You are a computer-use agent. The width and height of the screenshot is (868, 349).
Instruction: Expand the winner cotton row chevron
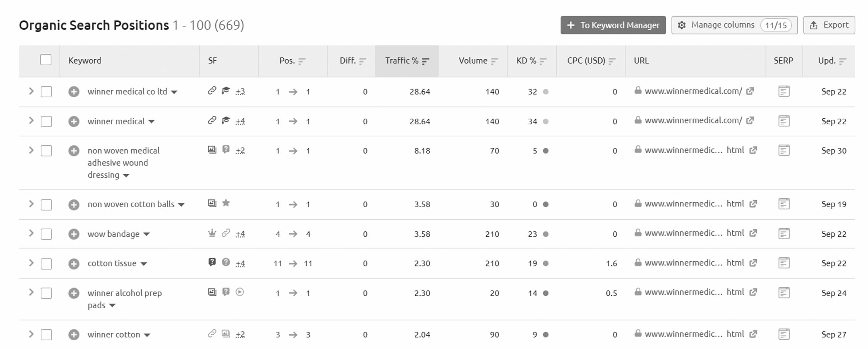click(x=31, y=334)
